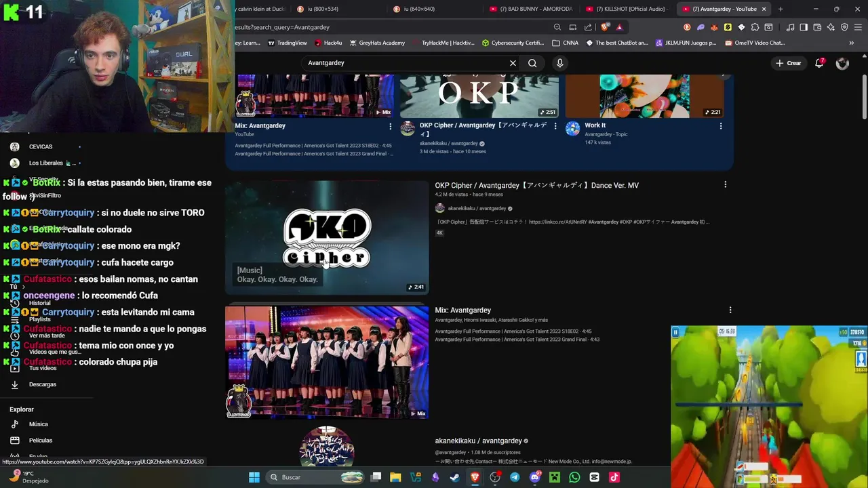Switch to the KILLSHOT Official Audio tab

pyautogui.click(x=629, y=9)
